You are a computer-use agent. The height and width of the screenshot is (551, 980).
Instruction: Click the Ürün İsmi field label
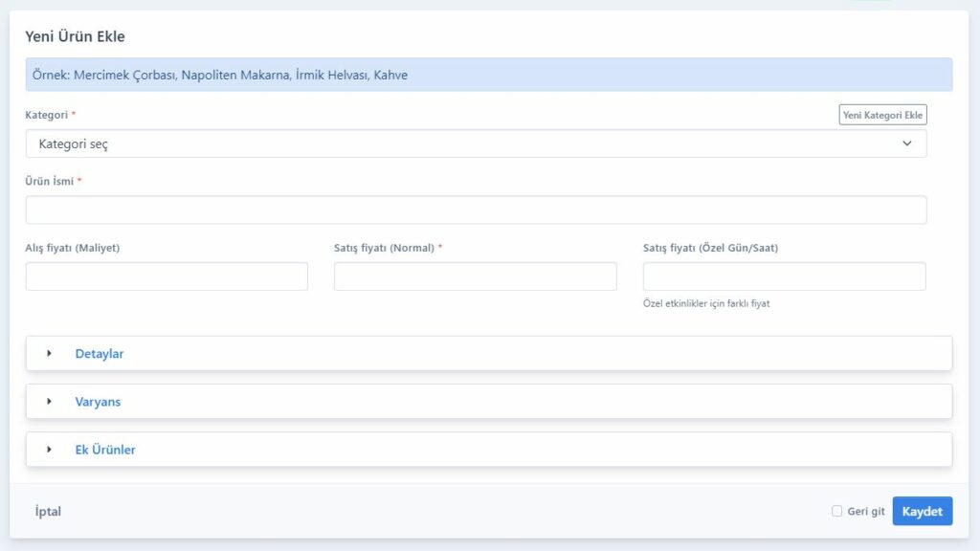click(50, 181)
